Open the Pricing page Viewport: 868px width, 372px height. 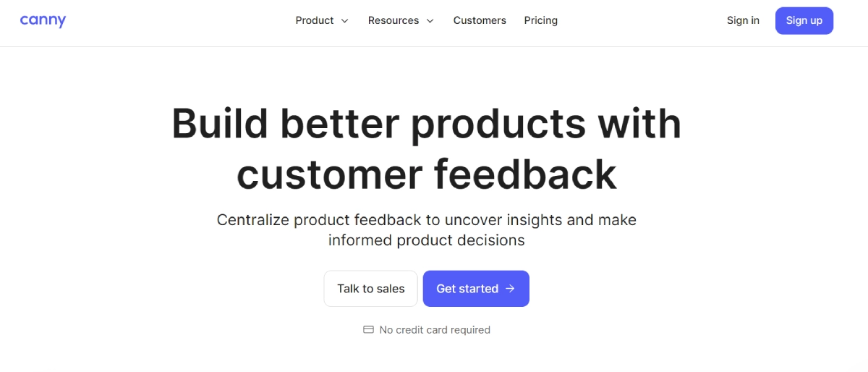tap(541, 20)
